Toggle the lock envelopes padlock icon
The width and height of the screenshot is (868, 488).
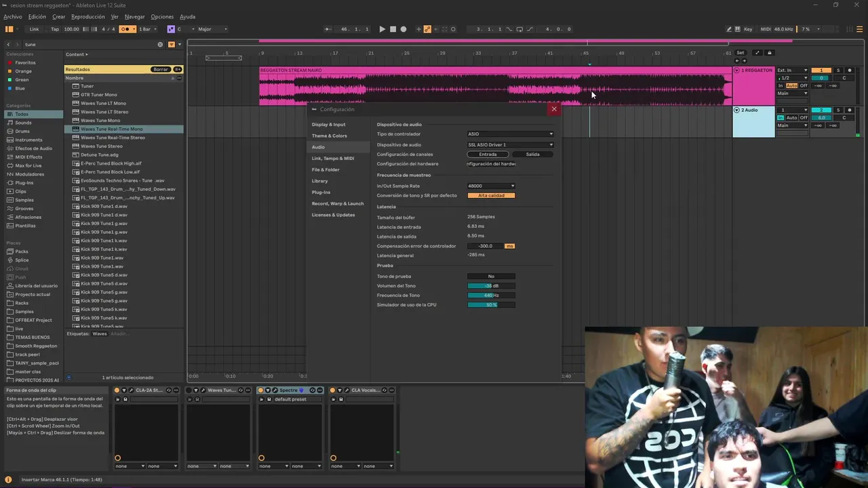pyautogui.click(x=769, y=53)
